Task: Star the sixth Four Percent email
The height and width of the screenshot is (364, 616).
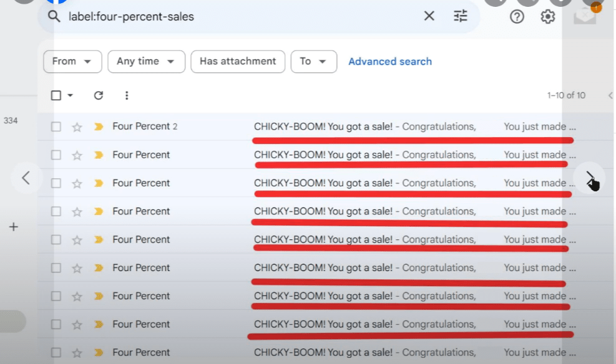Action: (77, 268)
